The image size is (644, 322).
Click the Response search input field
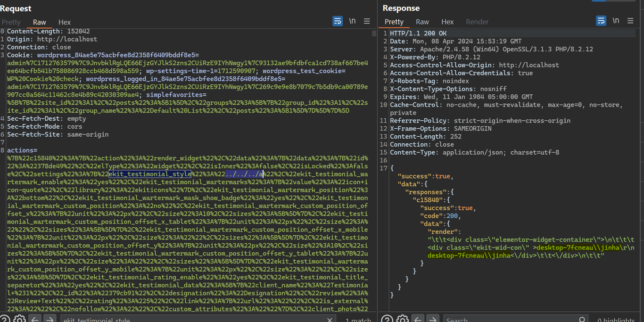pyautogui.click(x=512, y=320)
